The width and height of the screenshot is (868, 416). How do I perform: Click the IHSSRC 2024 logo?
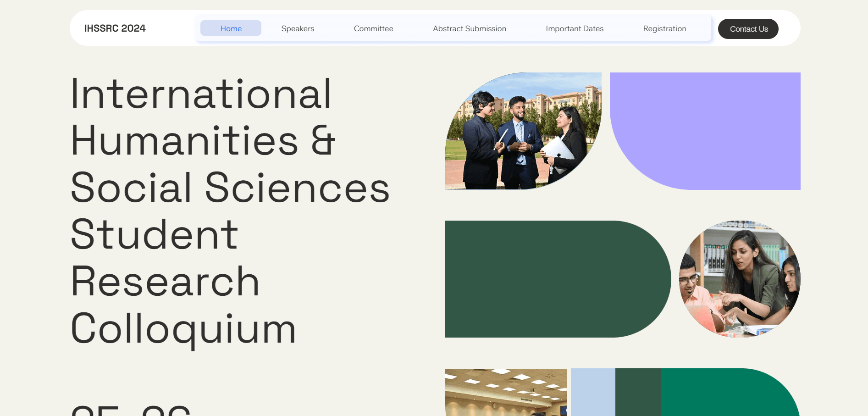click(115, 28)
